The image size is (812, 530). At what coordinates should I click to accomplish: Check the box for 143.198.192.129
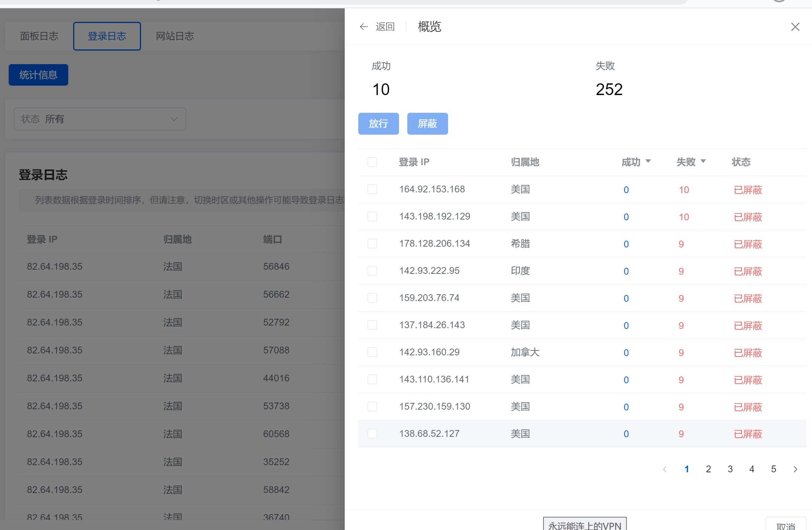click(372, 217)
